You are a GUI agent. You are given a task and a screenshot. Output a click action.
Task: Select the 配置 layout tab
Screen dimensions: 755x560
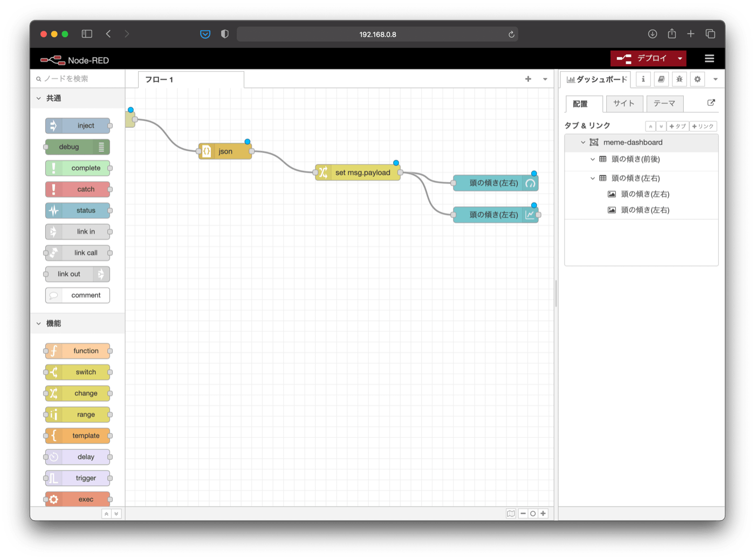[585, 103]
